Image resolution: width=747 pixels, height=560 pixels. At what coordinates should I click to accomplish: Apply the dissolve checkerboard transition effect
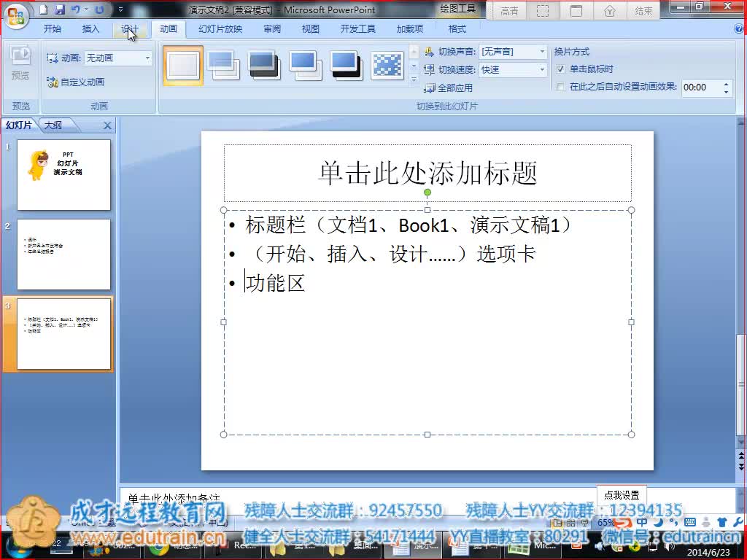[x=387, y=66]
